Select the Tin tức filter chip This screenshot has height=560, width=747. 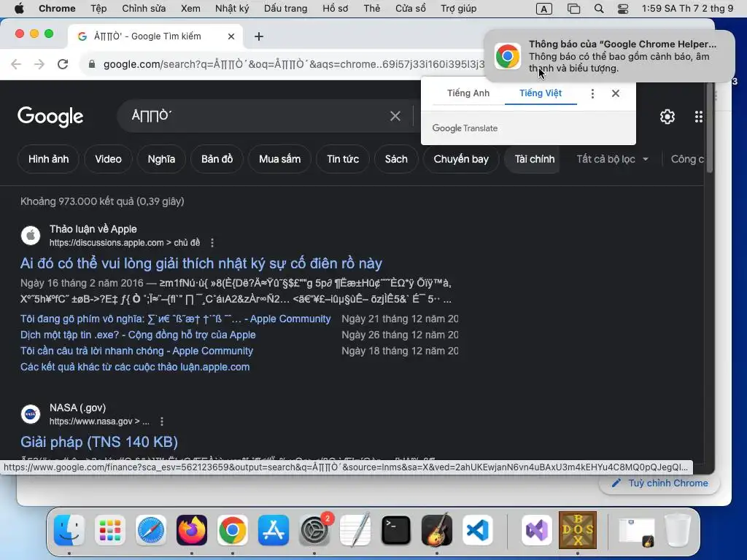point(343,159)
